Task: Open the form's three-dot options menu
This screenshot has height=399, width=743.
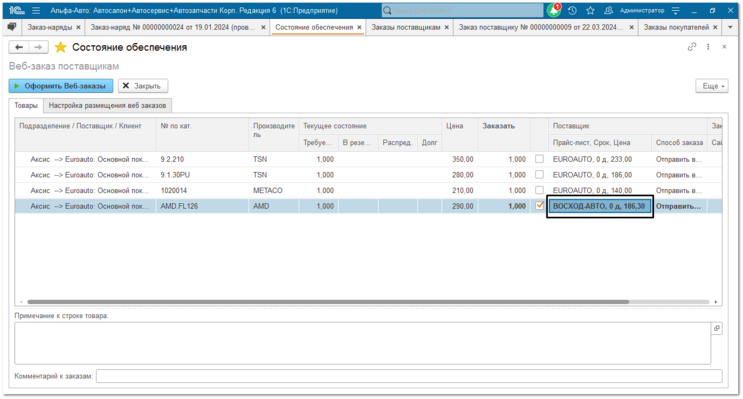Action: pyautogui.click(x=708, y=46)
